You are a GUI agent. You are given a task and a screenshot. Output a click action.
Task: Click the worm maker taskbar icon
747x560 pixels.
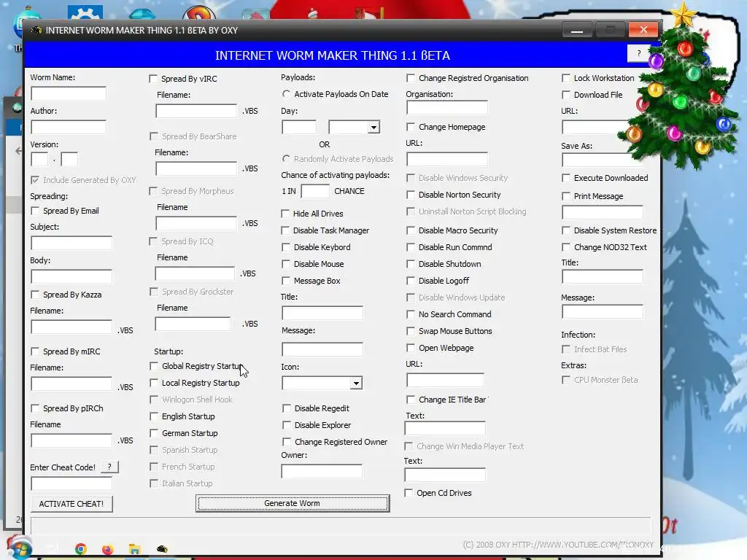click(161, 550)
